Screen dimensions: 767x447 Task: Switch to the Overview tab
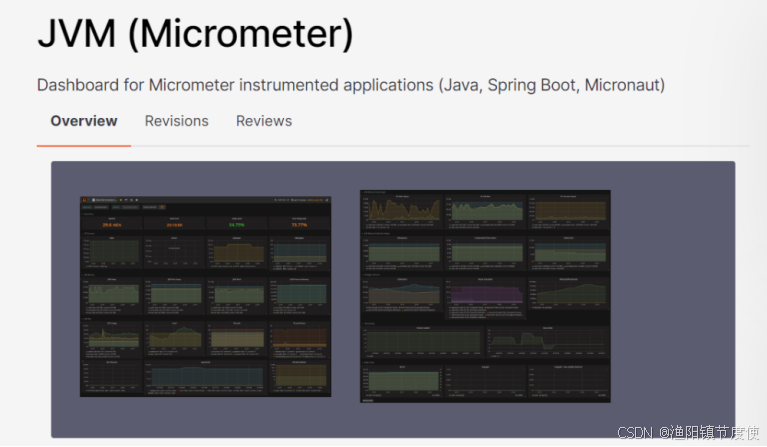(84, 121)
